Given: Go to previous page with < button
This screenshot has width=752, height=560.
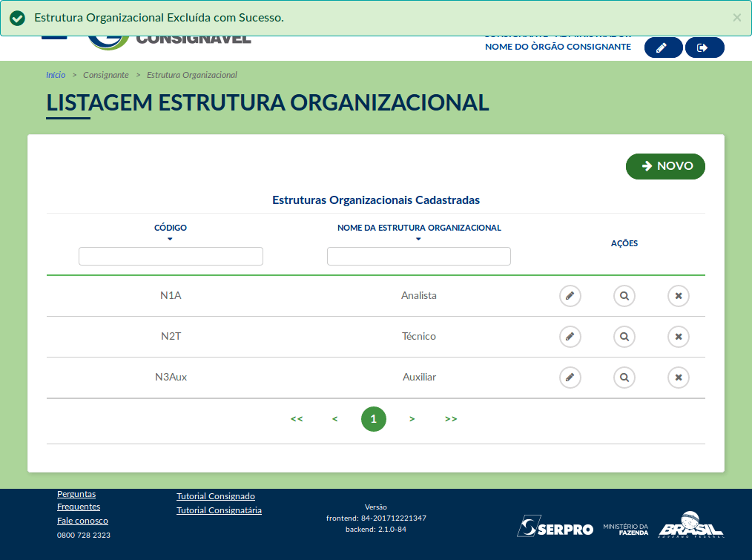Looking at the screenshot, I should (x=334, y=419).
